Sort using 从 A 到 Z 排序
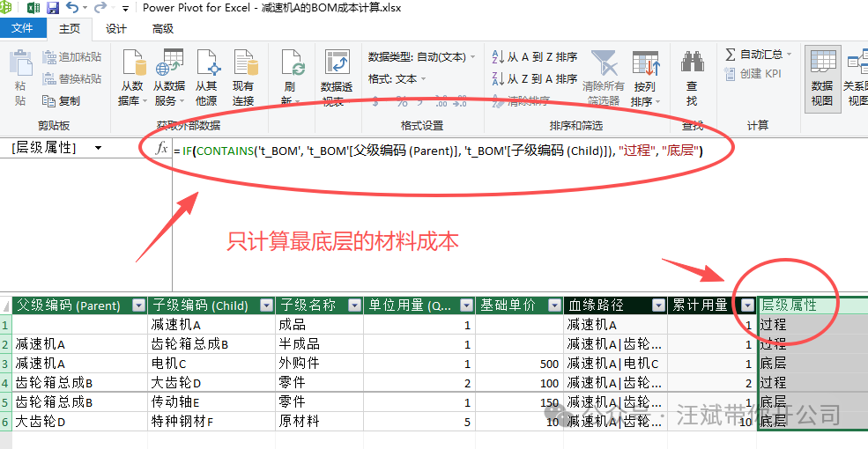 click(x=534, y=57)
